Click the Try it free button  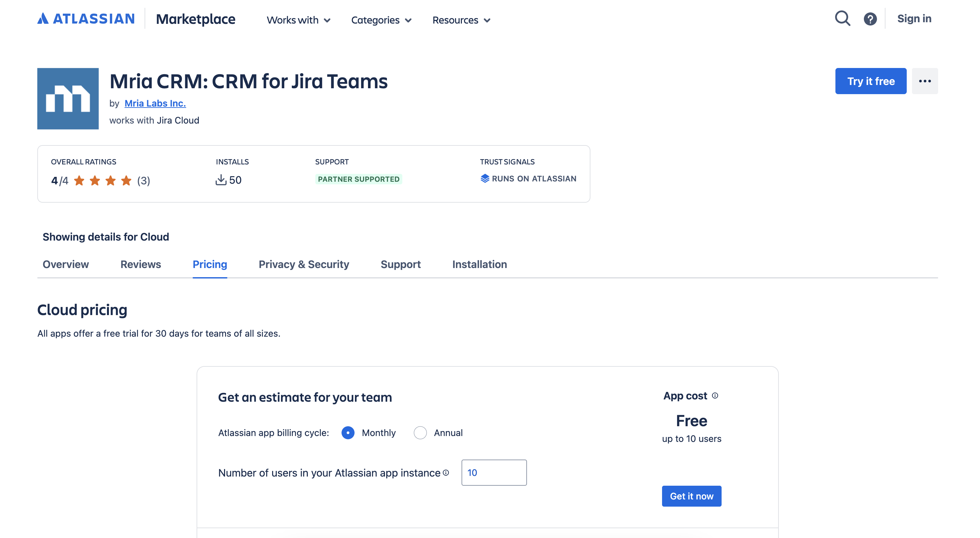click(870, 81)
